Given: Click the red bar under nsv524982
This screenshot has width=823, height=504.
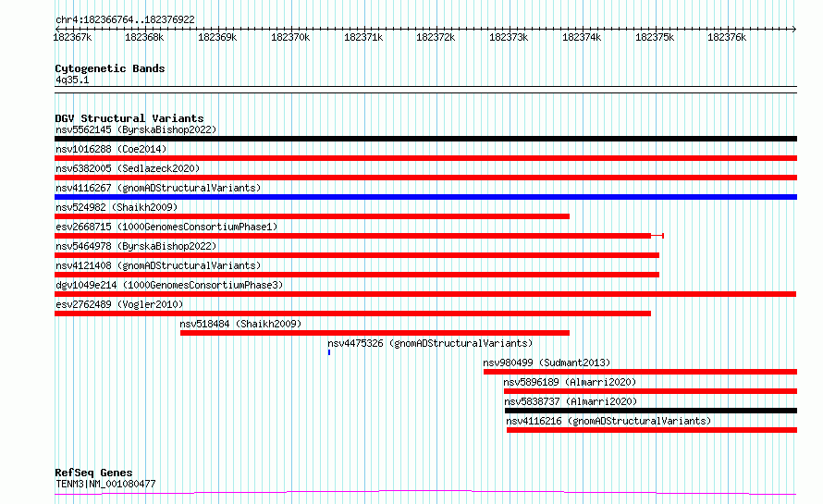Looking at the screenshot, I should coord(312,216).
